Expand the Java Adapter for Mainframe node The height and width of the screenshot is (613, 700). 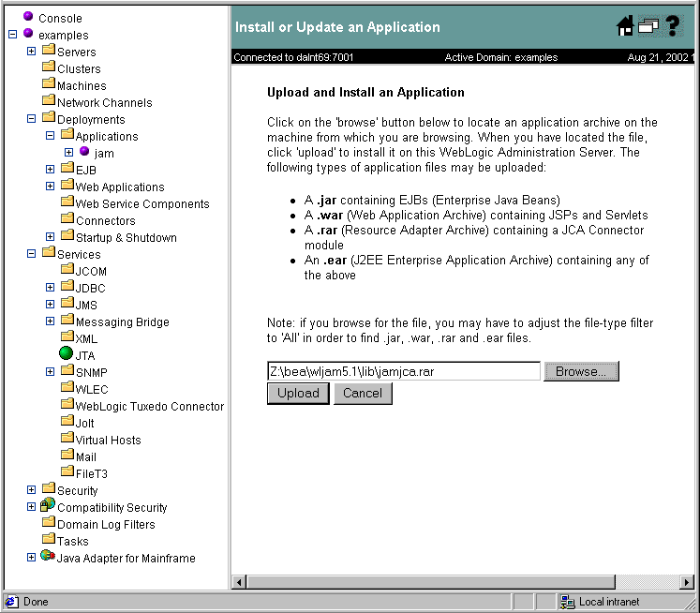(31, 557)
